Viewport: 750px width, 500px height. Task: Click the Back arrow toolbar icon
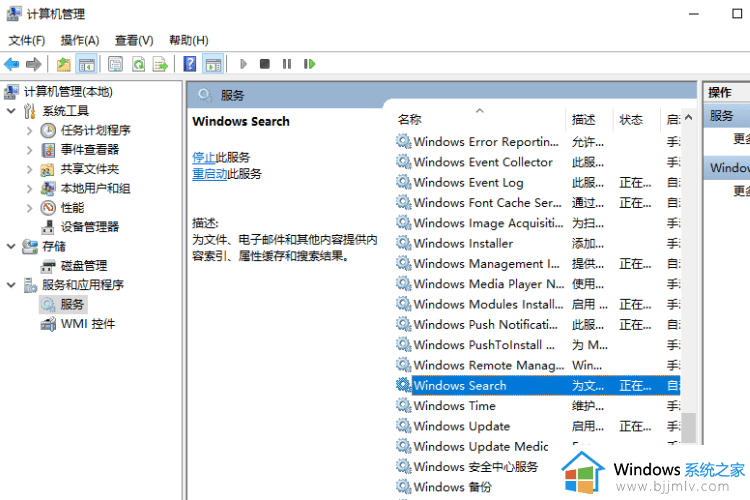point(11,64)
